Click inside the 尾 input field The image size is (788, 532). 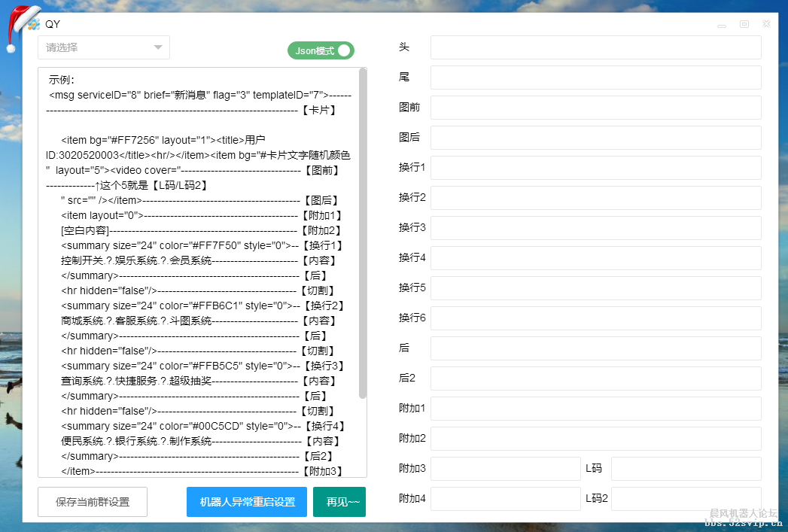coord(595,77)
